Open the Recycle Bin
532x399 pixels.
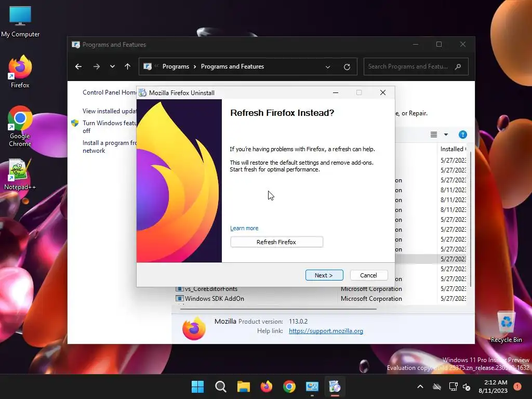(506, 327)
